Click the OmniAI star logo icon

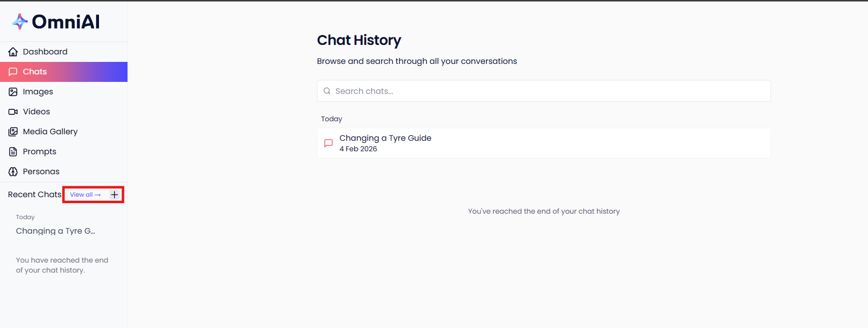[x=19, y=21]
